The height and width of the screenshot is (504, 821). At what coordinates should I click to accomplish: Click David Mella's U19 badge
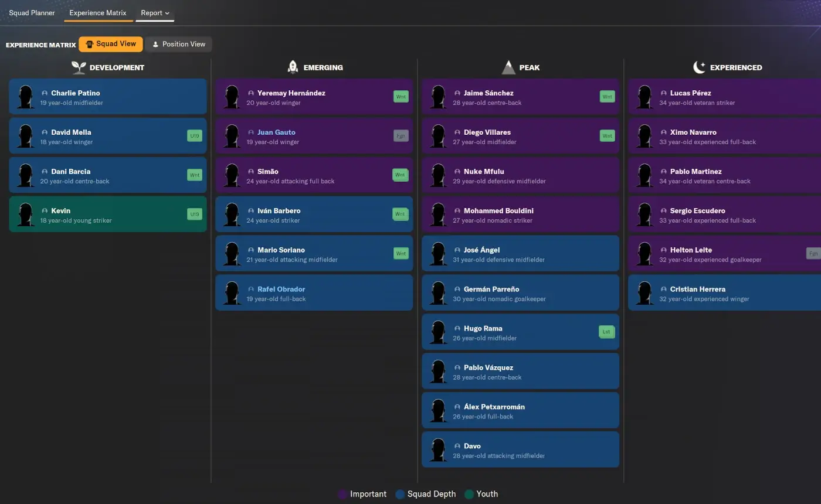click(195, 136)
